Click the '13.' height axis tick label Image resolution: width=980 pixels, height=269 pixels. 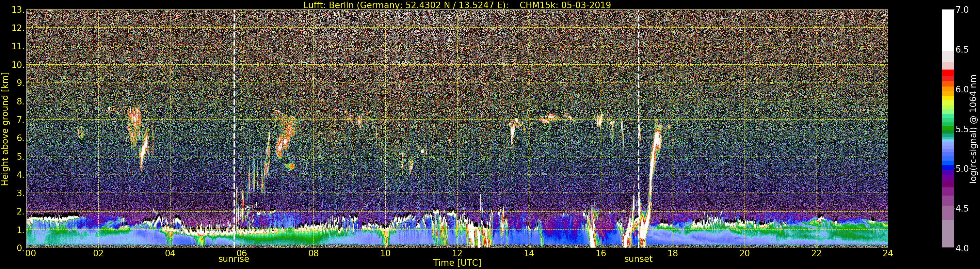point(18,10)
